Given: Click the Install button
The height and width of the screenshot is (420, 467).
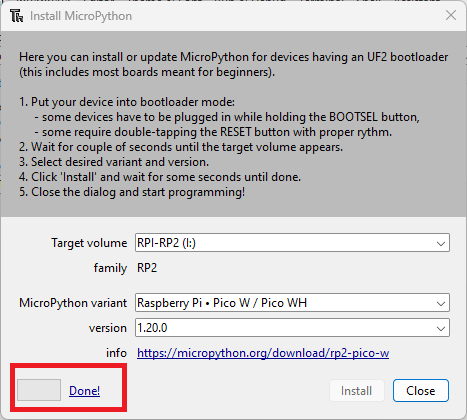Looking at the screenshot, I should [x=357, y=390].
